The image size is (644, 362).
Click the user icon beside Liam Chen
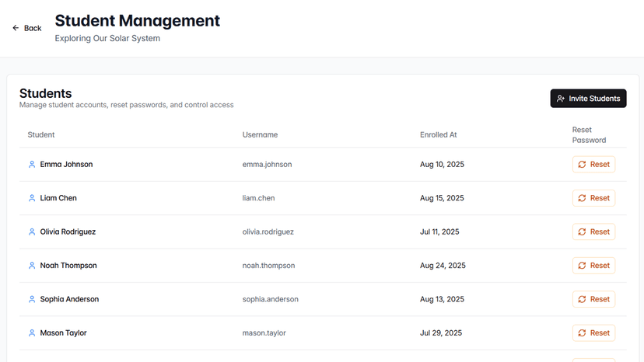pos(32,198)
